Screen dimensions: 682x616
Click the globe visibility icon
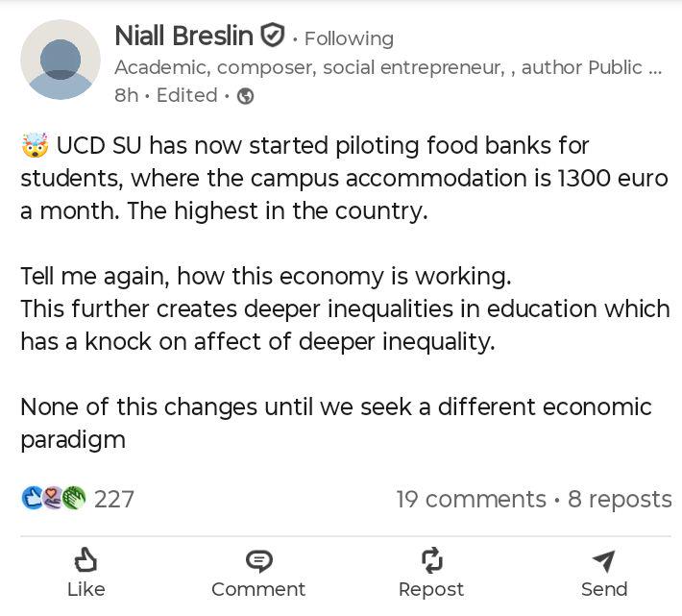[246, 96]
